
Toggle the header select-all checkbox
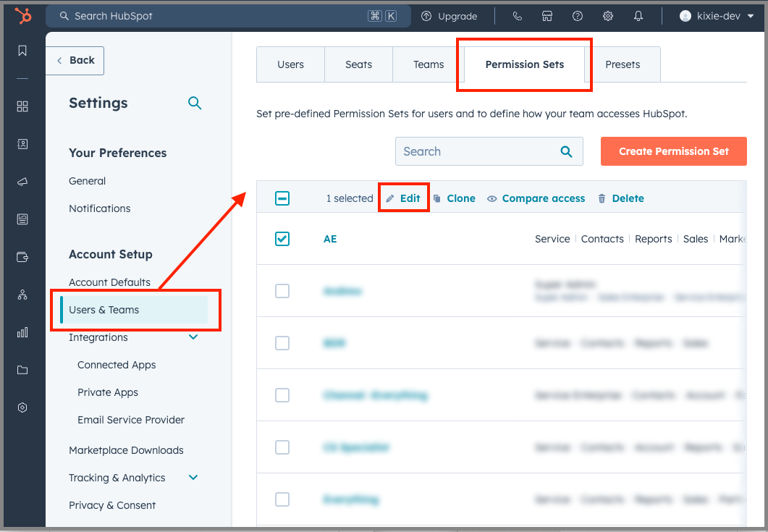(282, 198)
